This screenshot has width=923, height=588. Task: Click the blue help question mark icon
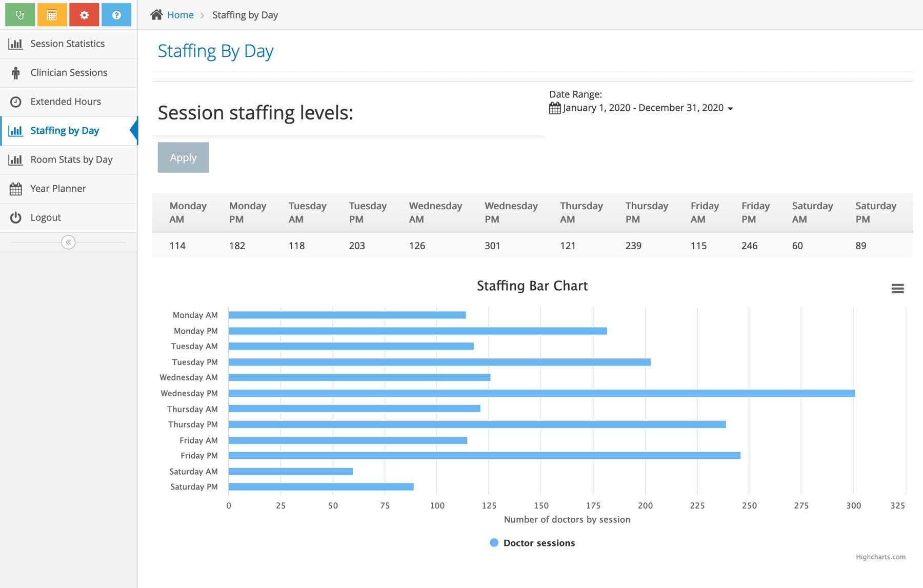[x=116, y=15]
